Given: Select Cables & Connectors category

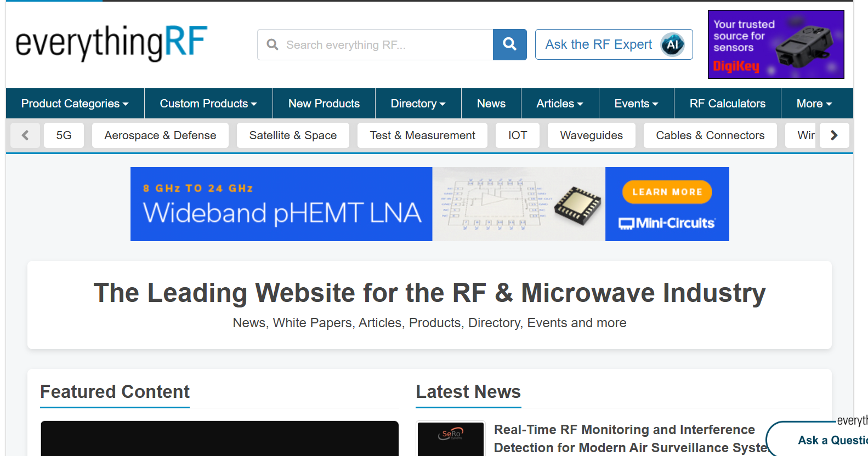Looking at the screenshot, I should pos(710,135).
